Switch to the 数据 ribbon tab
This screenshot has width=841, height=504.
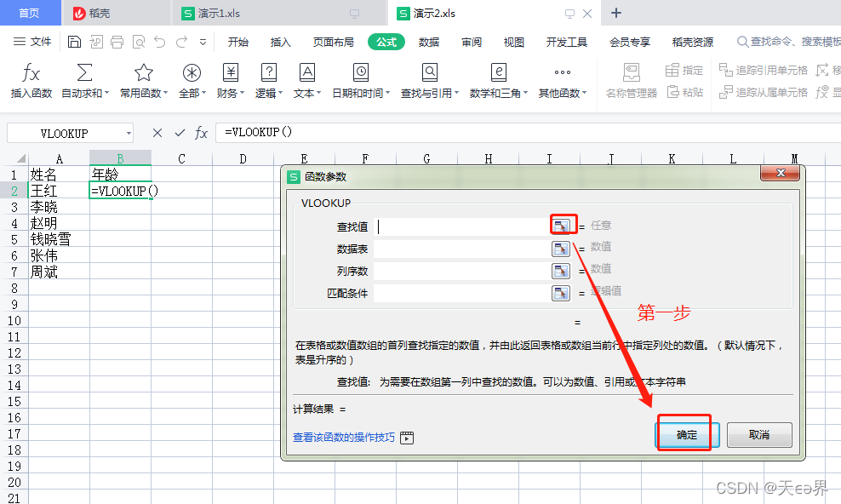pos(429,42)
